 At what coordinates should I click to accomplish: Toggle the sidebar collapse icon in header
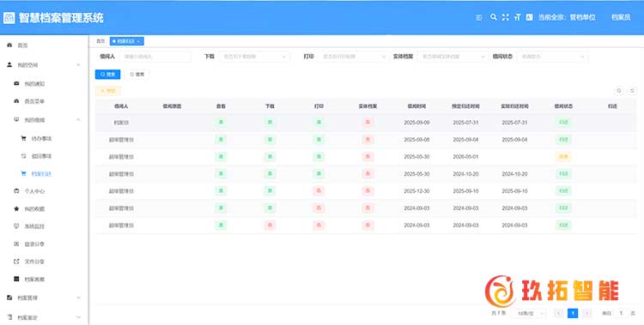[478, 17]
